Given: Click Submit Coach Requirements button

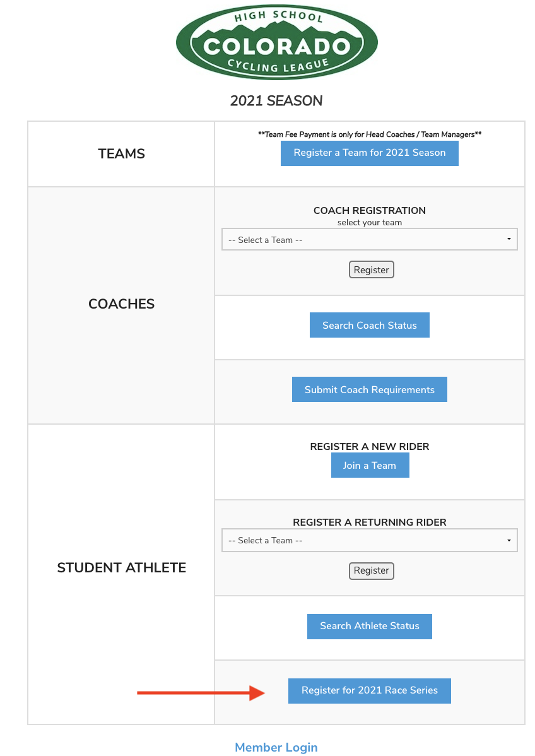Looking at the screenshot, I should coord(370,389).
